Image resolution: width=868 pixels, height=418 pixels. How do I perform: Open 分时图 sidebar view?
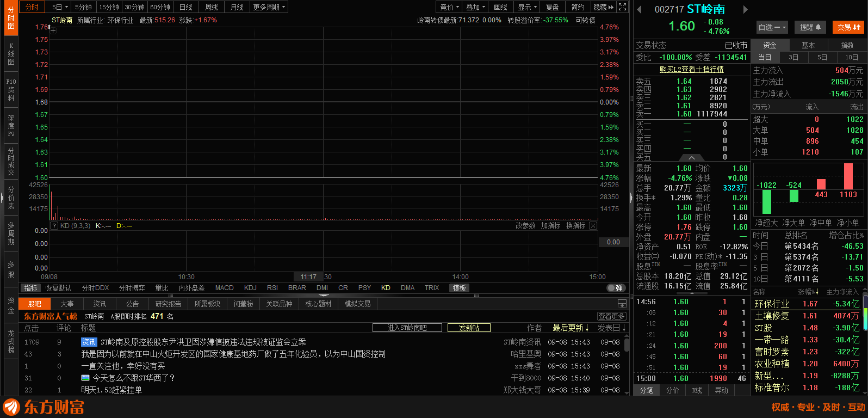point(11,19)
